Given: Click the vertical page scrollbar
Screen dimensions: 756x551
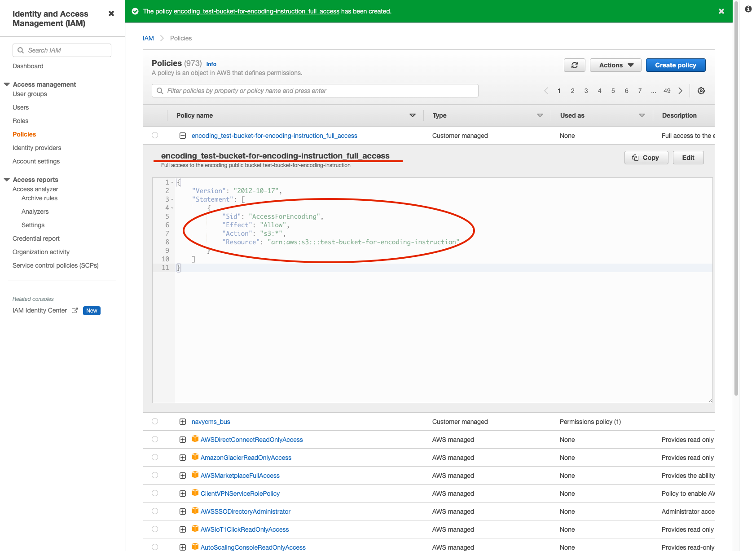Looking at the screenshot, I should (736, 198).
